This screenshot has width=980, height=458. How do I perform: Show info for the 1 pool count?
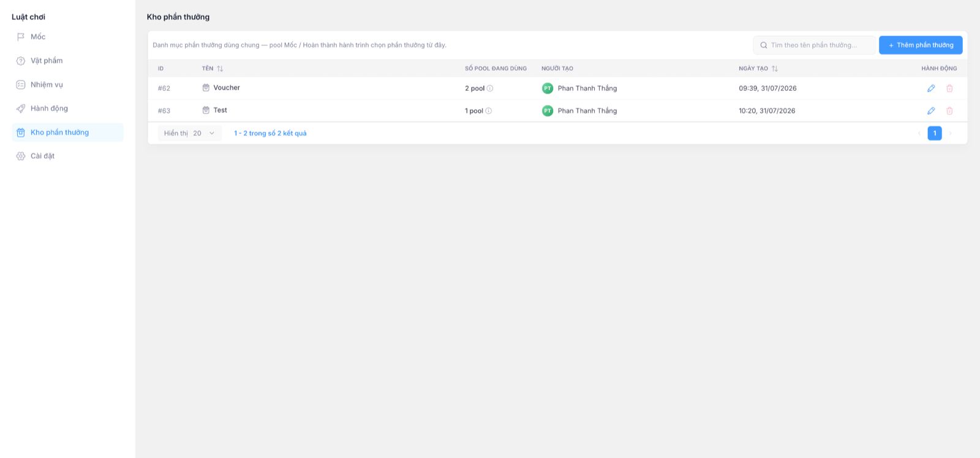[x=488, y=111]
